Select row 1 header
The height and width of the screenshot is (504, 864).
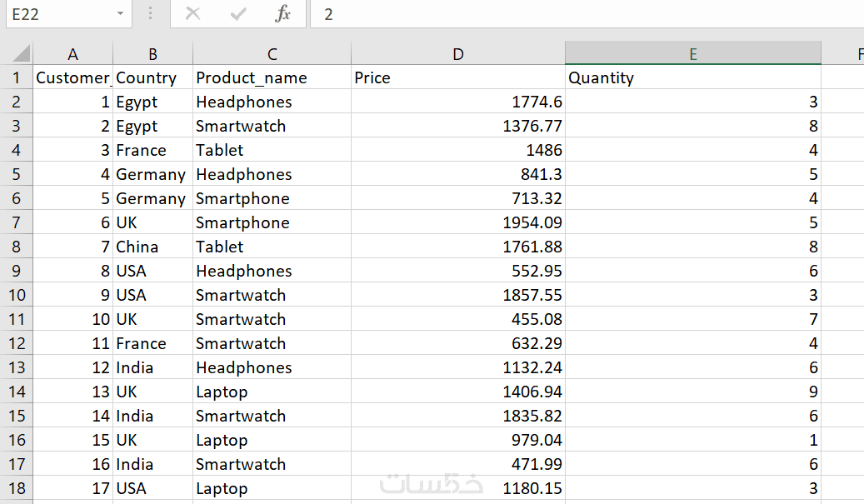[x=16, y=78]
